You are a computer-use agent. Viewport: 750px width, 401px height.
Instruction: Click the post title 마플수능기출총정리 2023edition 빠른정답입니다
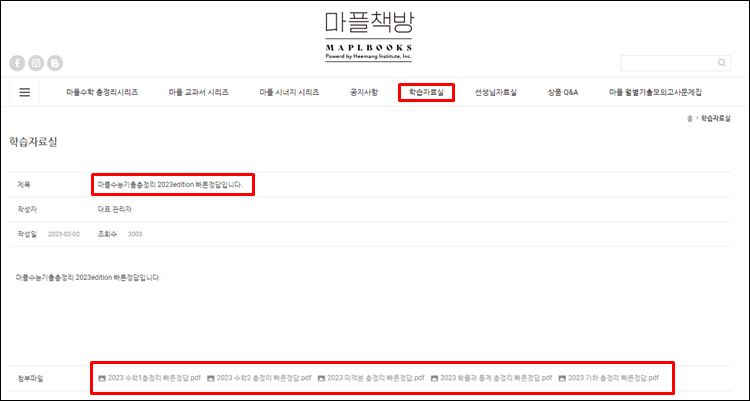[x=170, y=184]
